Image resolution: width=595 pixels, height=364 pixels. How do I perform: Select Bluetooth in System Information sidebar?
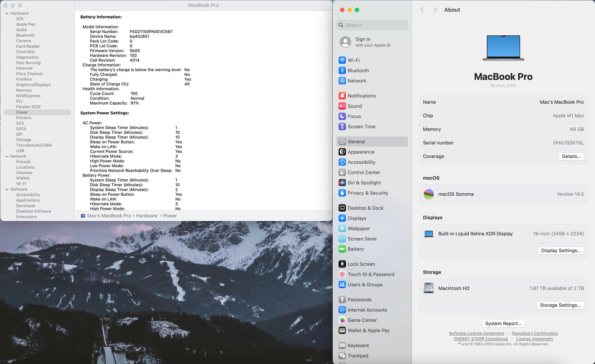25,35
